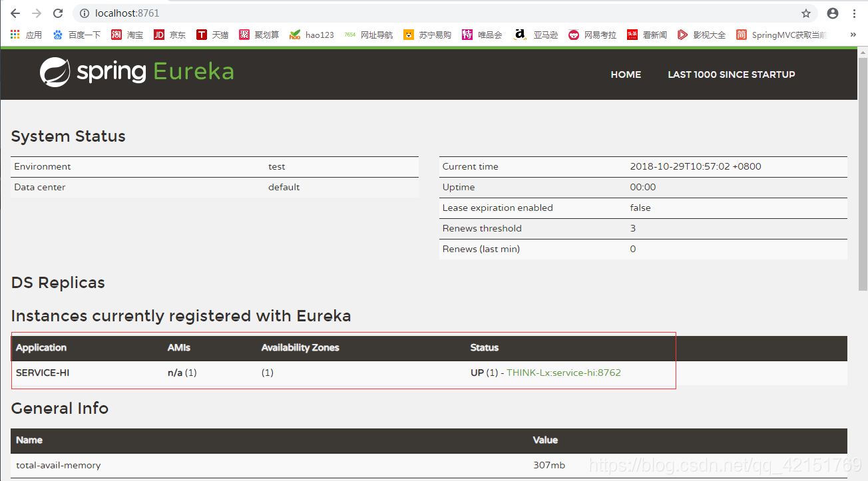Open the news bookmark with red icon
The image size is (868, 481).
coord(647,35)
